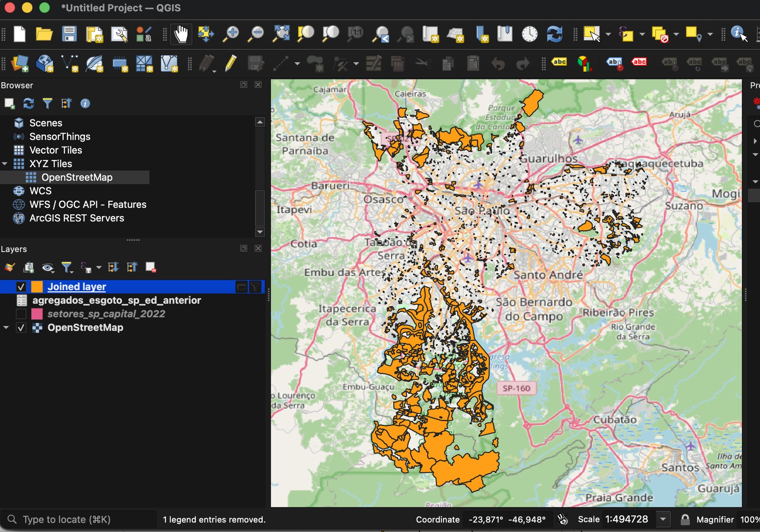Open the Style Manager
Viewport: 760px width, 532px height.
click(x=144, y=34)
